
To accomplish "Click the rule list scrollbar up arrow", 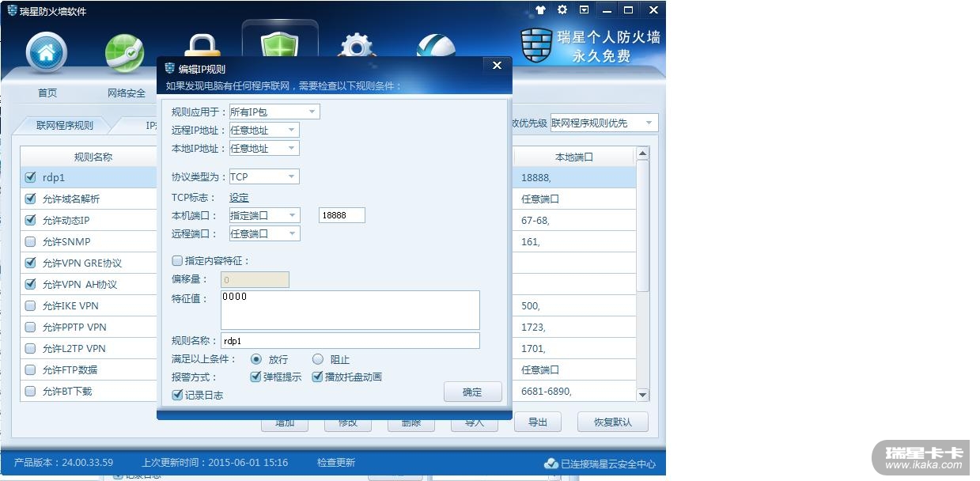I will [642, 153].
